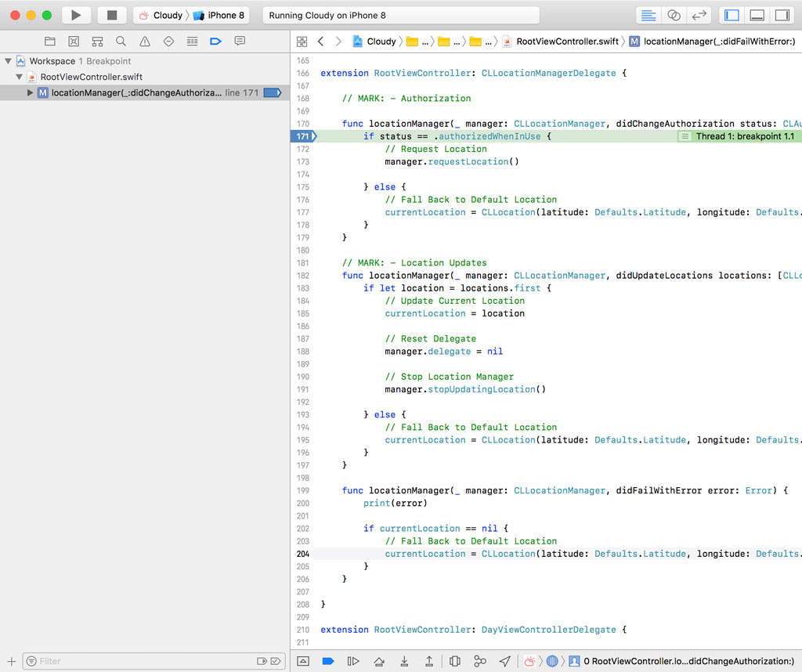Open the Debug View Hierarchy inspector
This screenshot has height=672, width=802.
[x=454, y=661]
